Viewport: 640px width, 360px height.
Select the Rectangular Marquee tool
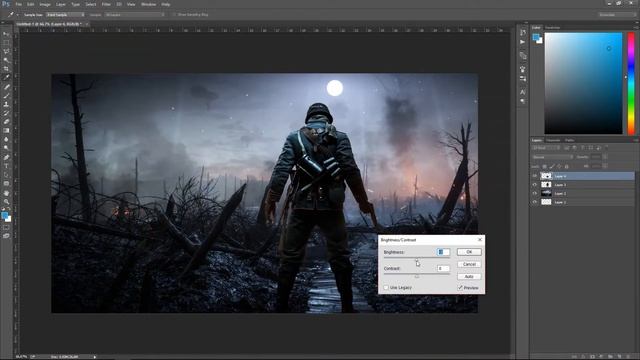pos(6,43)
